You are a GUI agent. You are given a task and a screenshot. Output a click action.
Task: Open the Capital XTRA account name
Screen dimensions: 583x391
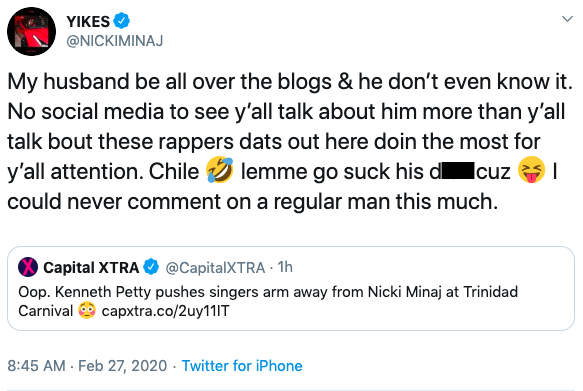pyautogui.click(x=91, y=268)
